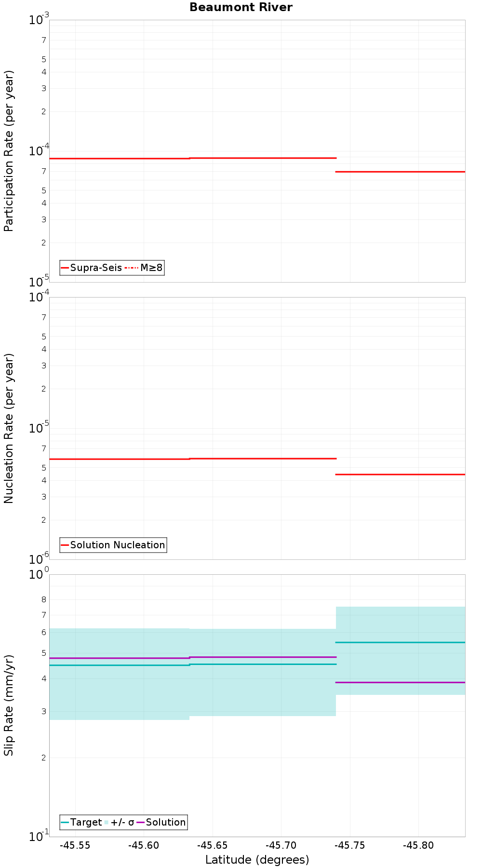
Task: Click the Participation Rate axis label
Action: coord(9,151)
